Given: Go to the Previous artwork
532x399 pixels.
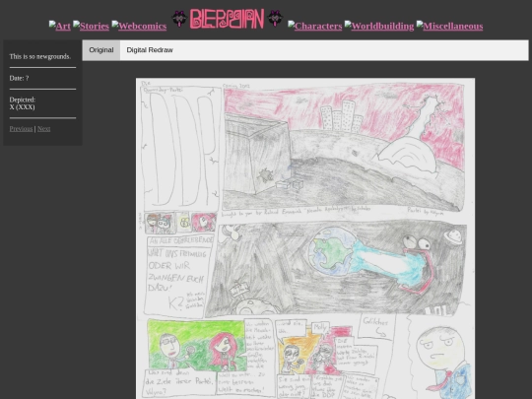Looking at the screenshot, I should pos(21,129).
